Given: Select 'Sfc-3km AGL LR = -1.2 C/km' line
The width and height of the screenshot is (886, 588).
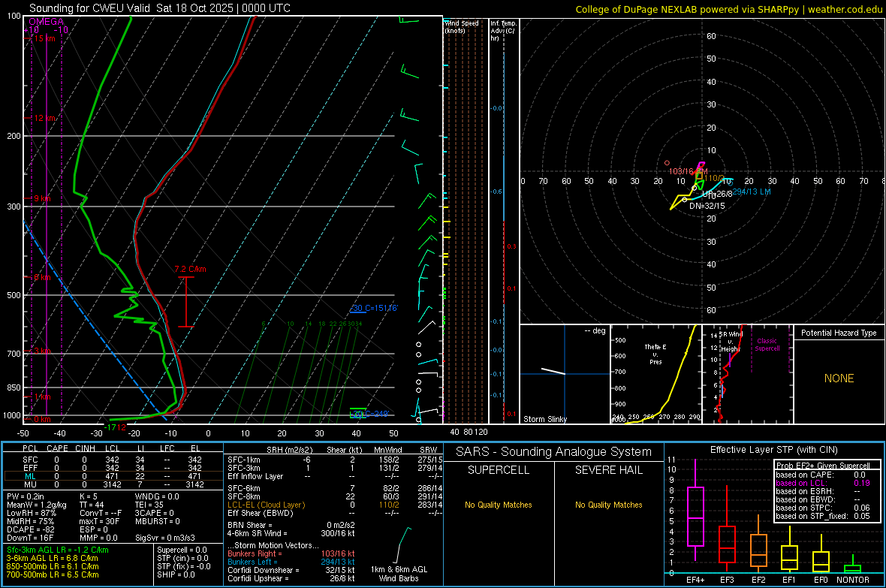Looking at the screenshot, I should coord(58,550).
